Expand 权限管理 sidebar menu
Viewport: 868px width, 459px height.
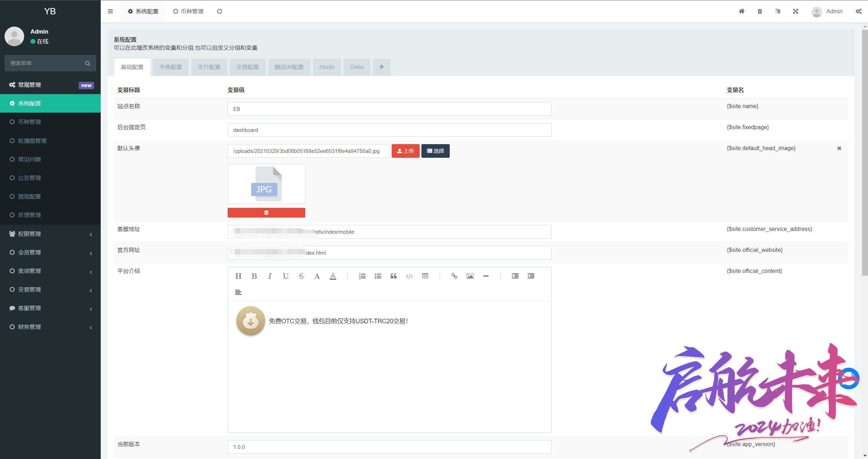point(50,234)
